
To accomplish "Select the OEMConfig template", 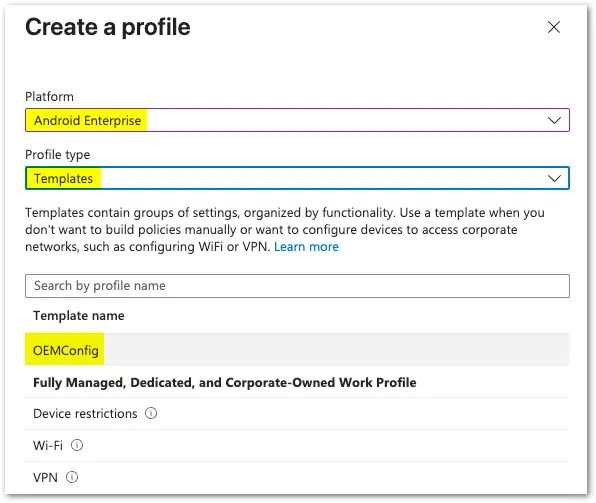I will 66,350.
